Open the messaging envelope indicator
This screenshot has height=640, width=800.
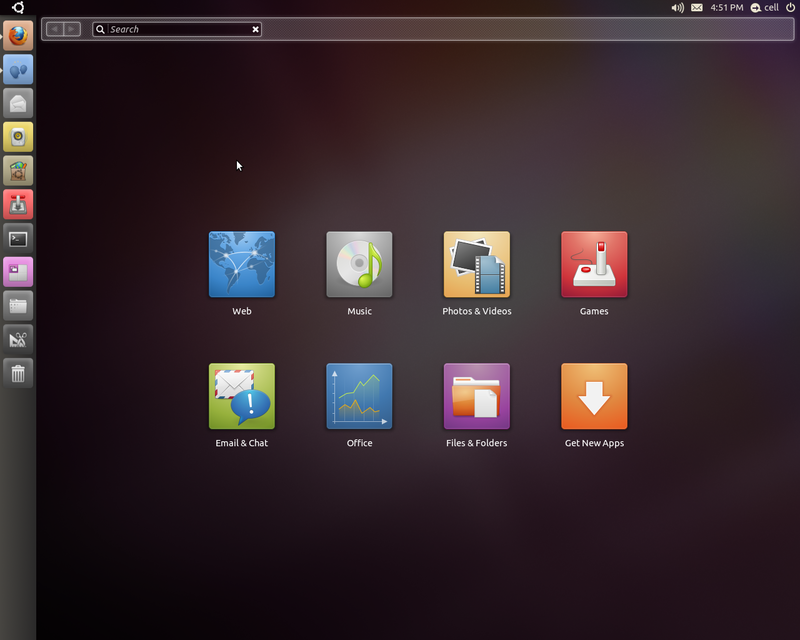[x=697, y=8]
